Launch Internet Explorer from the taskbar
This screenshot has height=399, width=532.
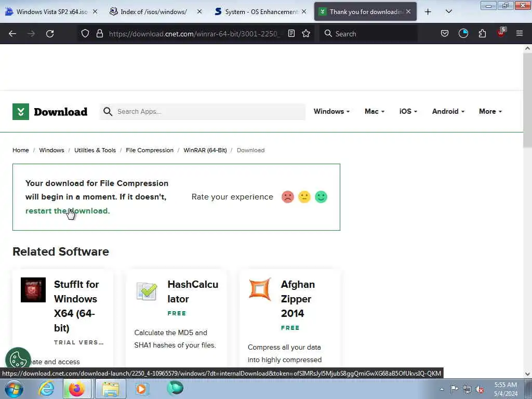coord(46,389)
